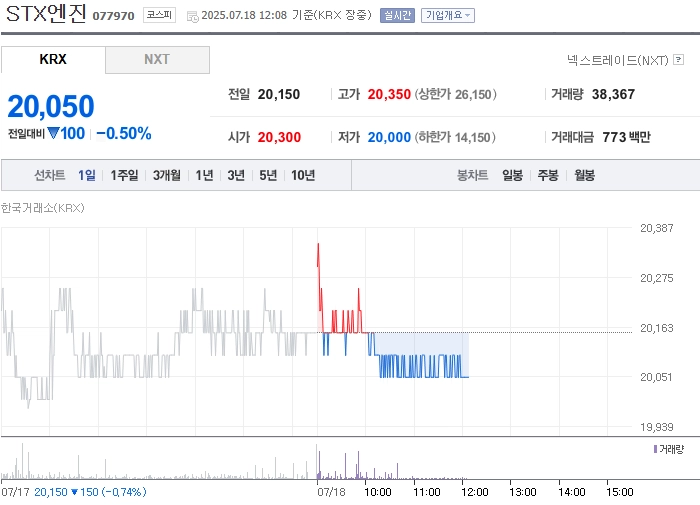
Task: Select the 1일 line chart range
Action: (87, 175)
